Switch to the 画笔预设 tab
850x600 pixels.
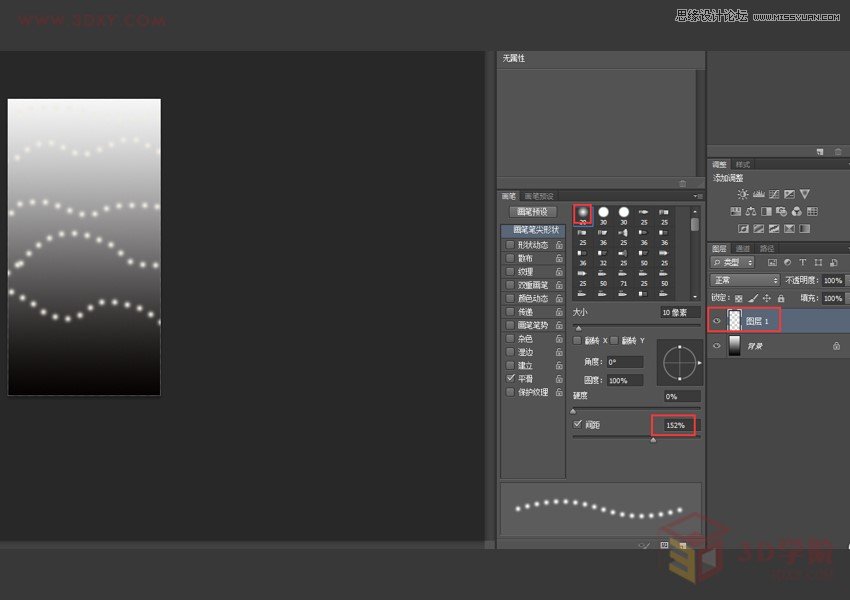[540, 194]
